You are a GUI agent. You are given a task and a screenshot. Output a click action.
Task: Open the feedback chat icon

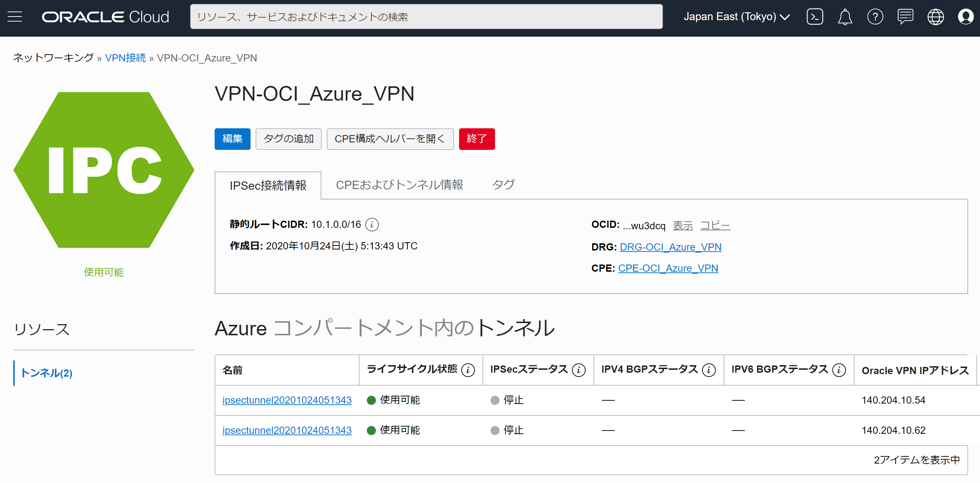click(x=906, y=17)
